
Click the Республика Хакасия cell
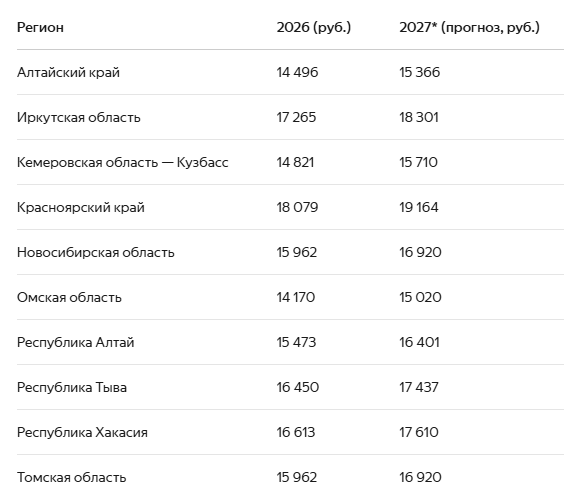click(x=82, y=432)
